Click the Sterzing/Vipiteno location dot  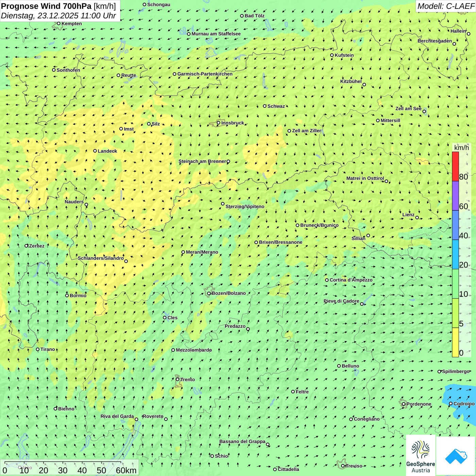223,204
